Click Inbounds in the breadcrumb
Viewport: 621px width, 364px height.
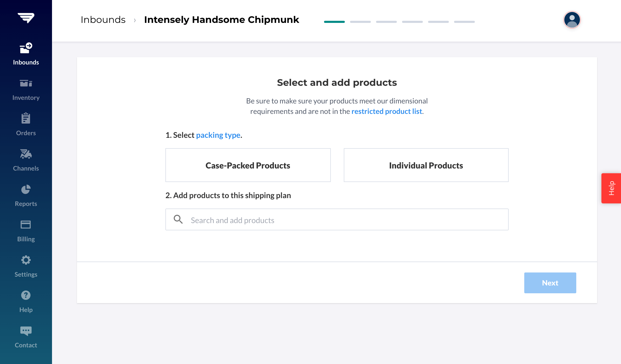(x=103, y=19)
